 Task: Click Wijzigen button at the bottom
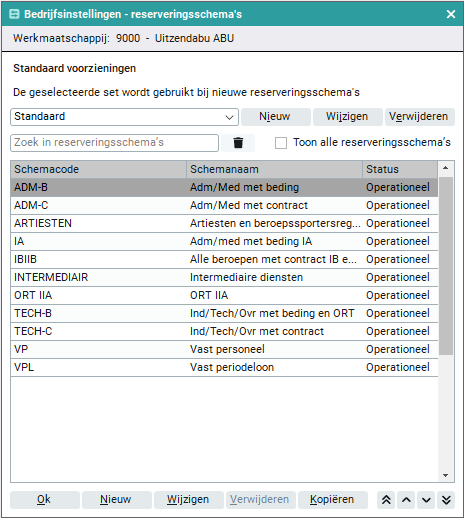tap(189, 500)
